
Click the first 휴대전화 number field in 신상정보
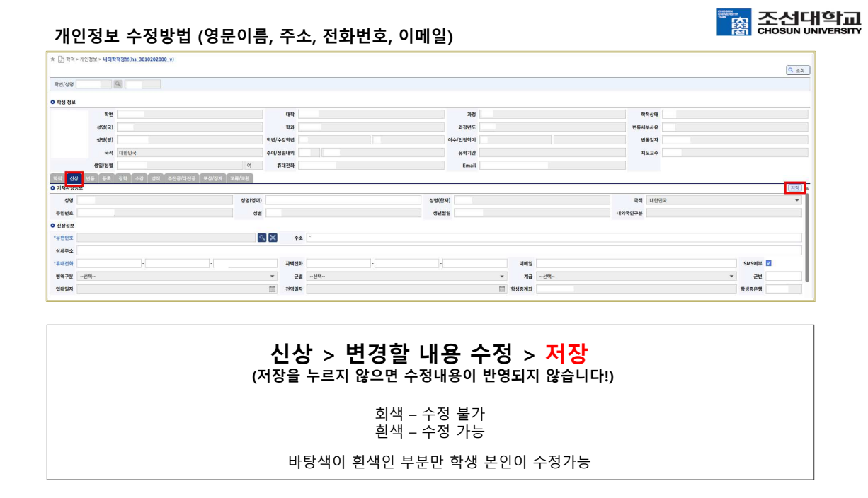[x=110, y=263]
